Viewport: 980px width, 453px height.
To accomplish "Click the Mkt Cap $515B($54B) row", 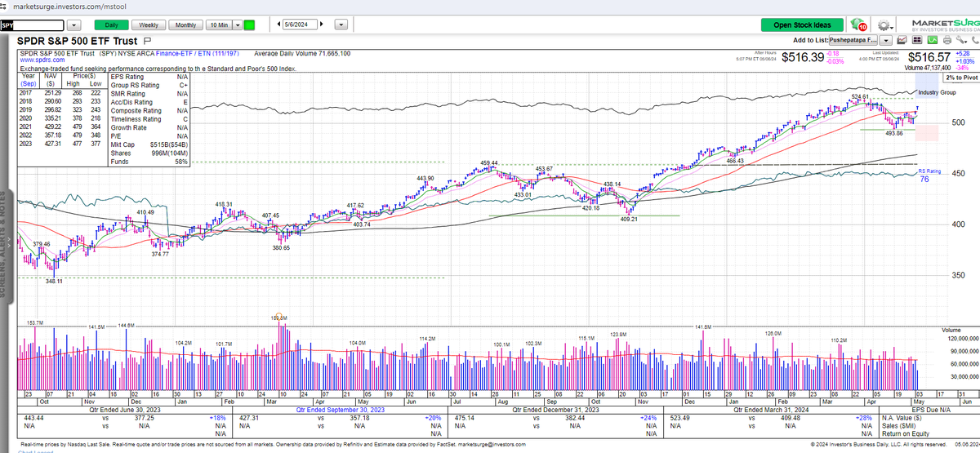I will coord(149,144).
